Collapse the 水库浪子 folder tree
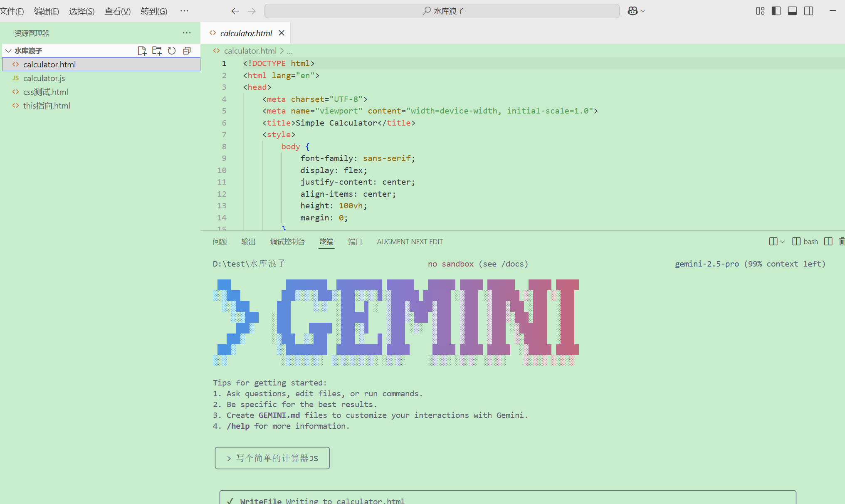This screenshot has width=845, height=504. tap(8, 51)
